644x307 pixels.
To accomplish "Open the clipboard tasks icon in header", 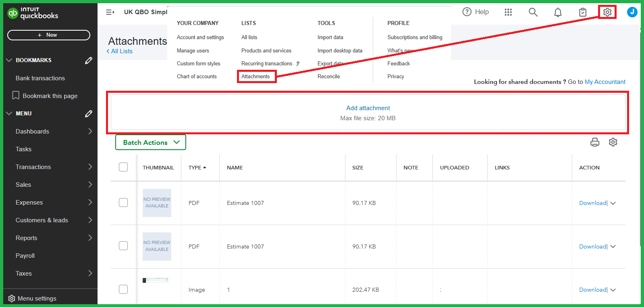I will (582, 12).
